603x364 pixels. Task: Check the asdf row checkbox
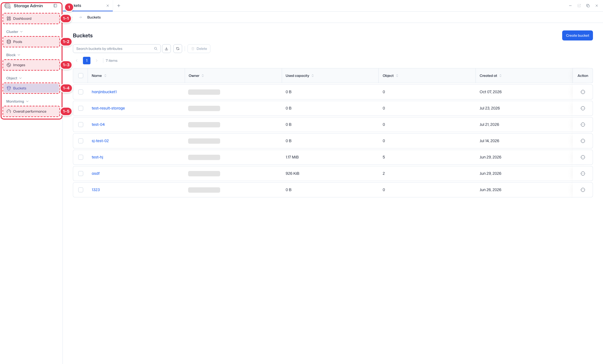[81, 174]
